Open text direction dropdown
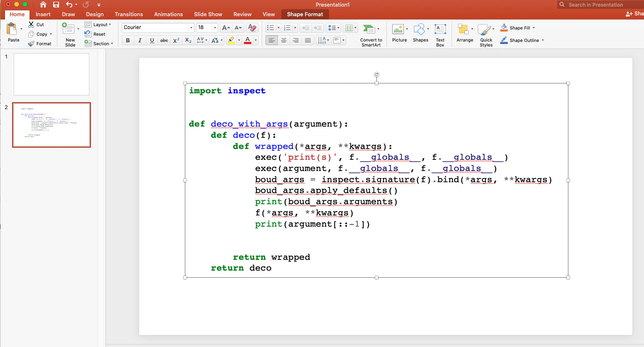 323,40
